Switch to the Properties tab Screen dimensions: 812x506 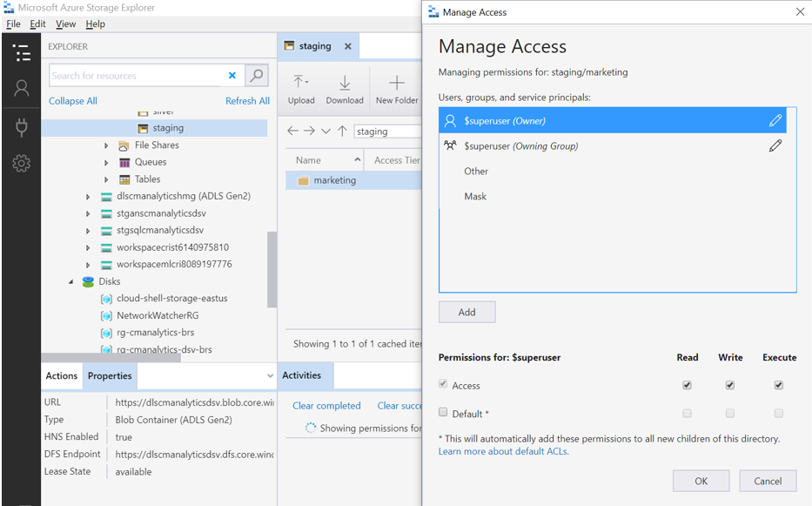coord(110,376)
